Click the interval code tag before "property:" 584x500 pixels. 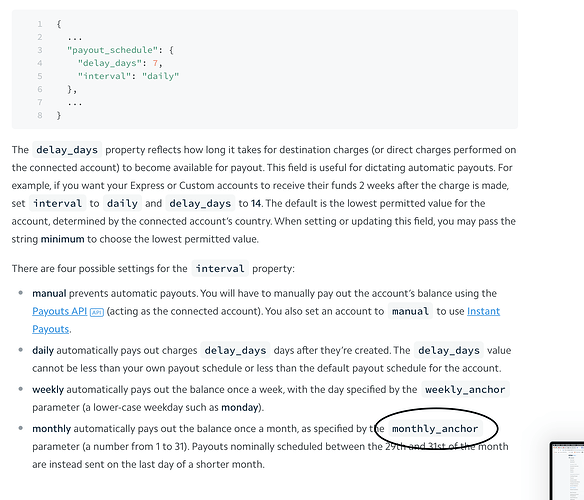coord(220,269)
